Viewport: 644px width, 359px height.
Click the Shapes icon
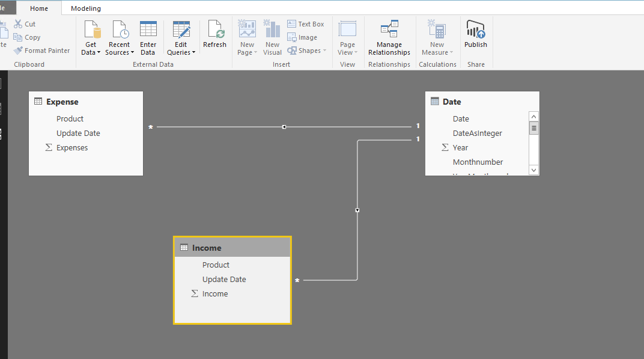click(x=291, y=51)
